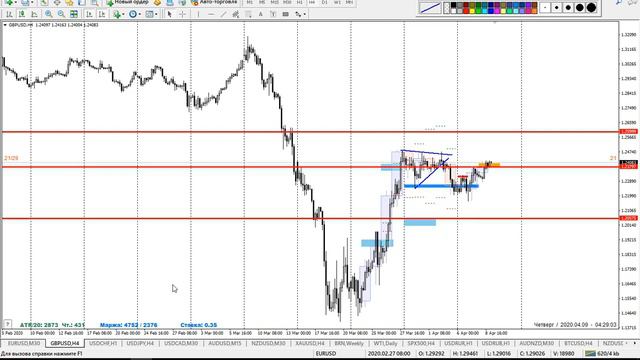The image size is (640, 360).
Task: Select the standard cursor tool
Action: tap(169, 14)
